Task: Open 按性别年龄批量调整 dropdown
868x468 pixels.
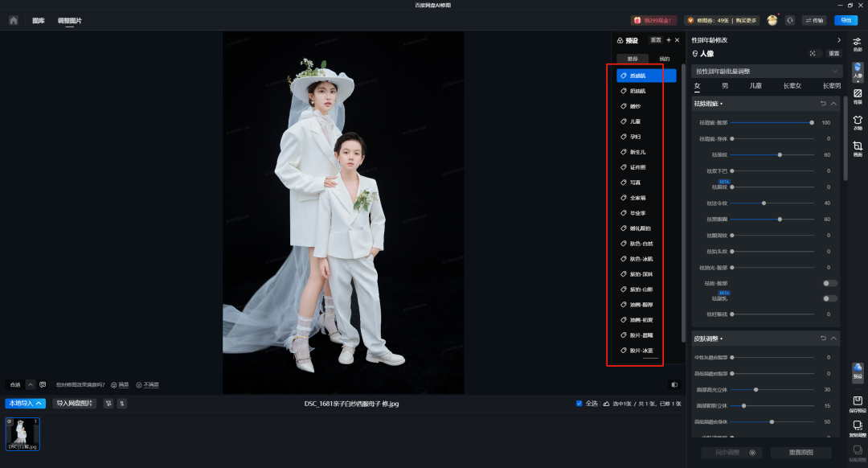Action: [x=767, y=72]
